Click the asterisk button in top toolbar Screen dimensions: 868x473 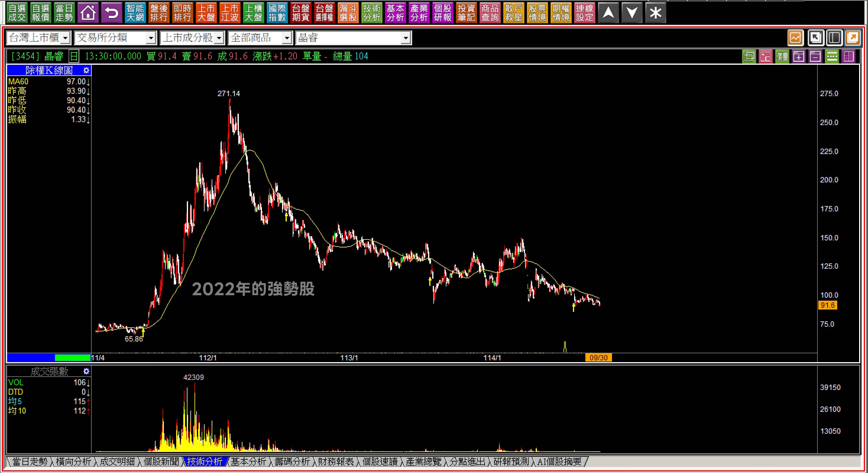pyautogui.click(x=655, y=13)
